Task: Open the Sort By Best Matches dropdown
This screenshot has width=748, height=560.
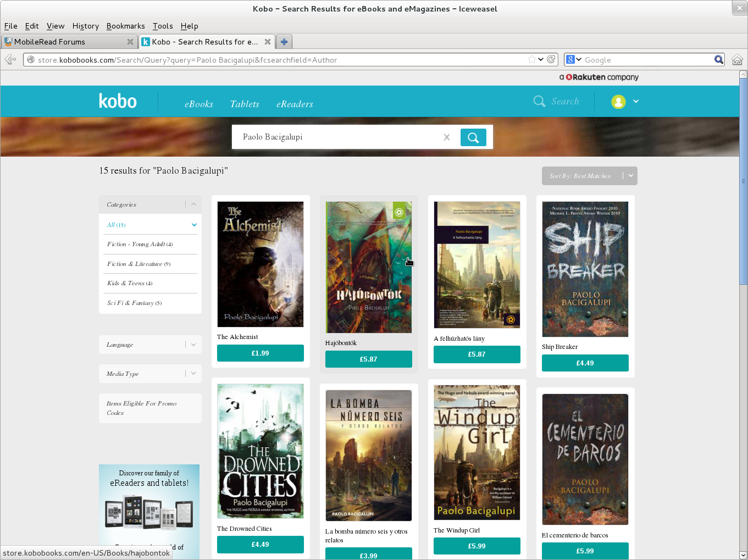Action: point(590,176)
